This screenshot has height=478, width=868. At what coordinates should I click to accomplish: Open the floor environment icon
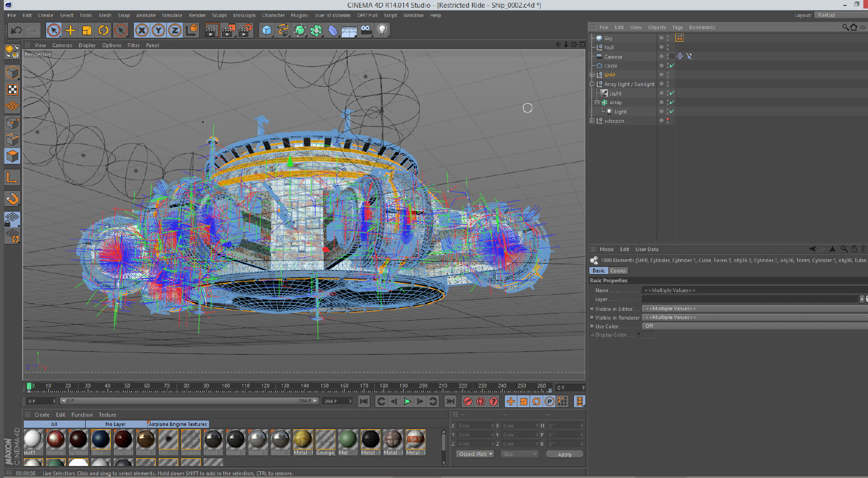click(x=349, y=30)
